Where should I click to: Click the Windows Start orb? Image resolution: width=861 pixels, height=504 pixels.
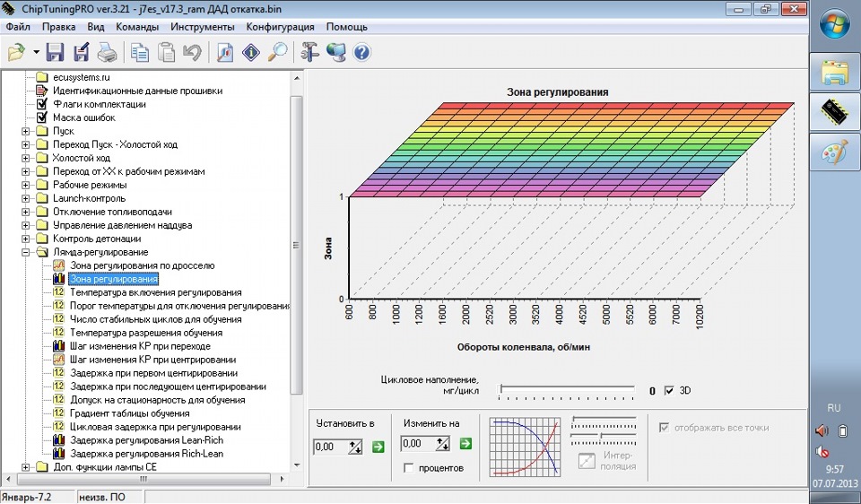pyautogui.click(x=834, y=24)
